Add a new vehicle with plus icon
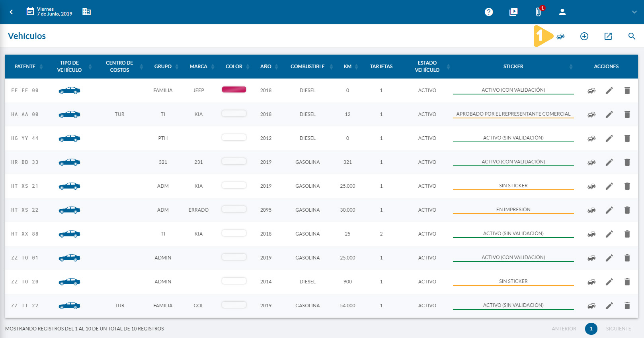The width and height of the screenshot is (644, 338). point(584,36)
